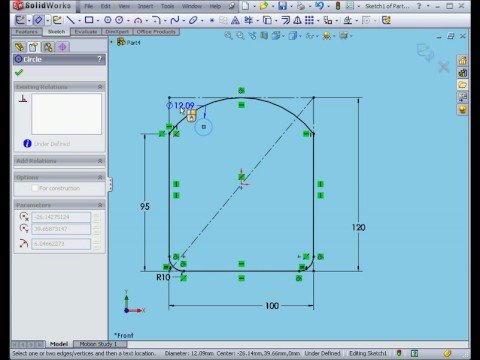
Task: Click the New document icon
Action: [246, 6]
